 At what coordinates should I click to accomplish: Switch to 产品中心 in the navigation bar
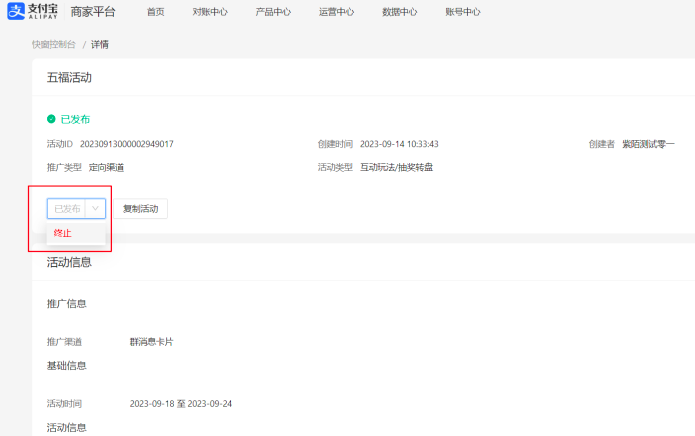pos(273,12)
